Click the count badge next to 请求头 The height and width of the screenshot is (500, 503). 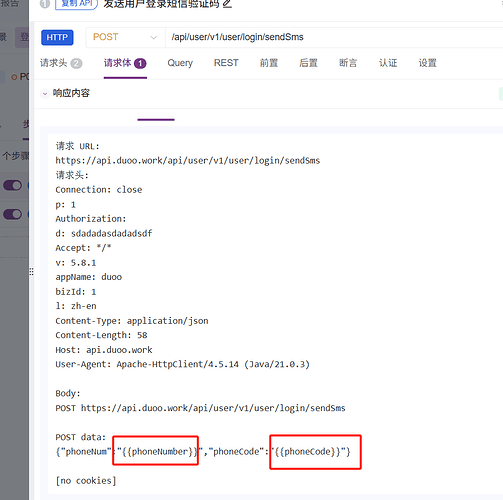point(76,63)
